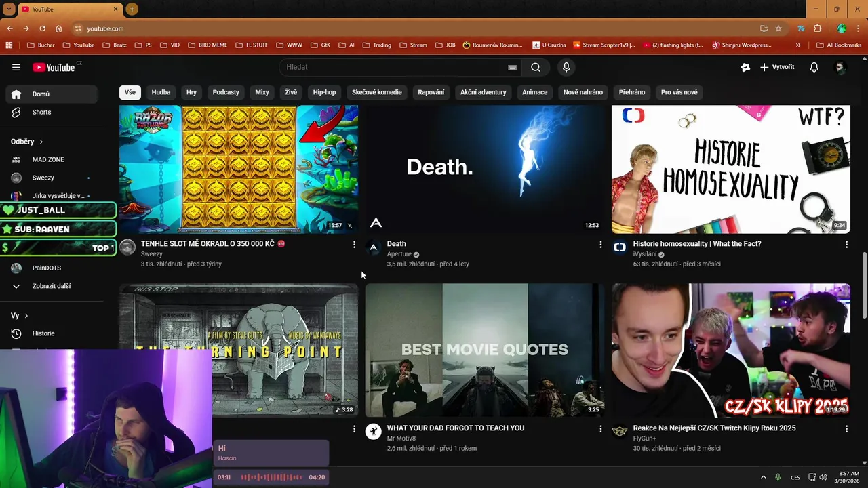
Task: Open the Chrome apps grid icon
Action: (x=9, y=45)
